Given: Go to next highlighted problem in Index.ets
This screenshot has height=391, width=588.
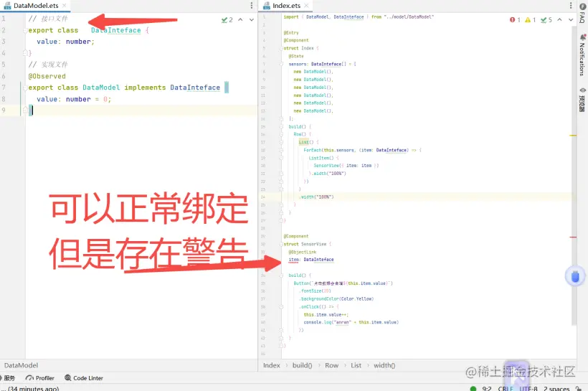Looking at the screenshot, I should pyautogui.click(x=571, y=20).
